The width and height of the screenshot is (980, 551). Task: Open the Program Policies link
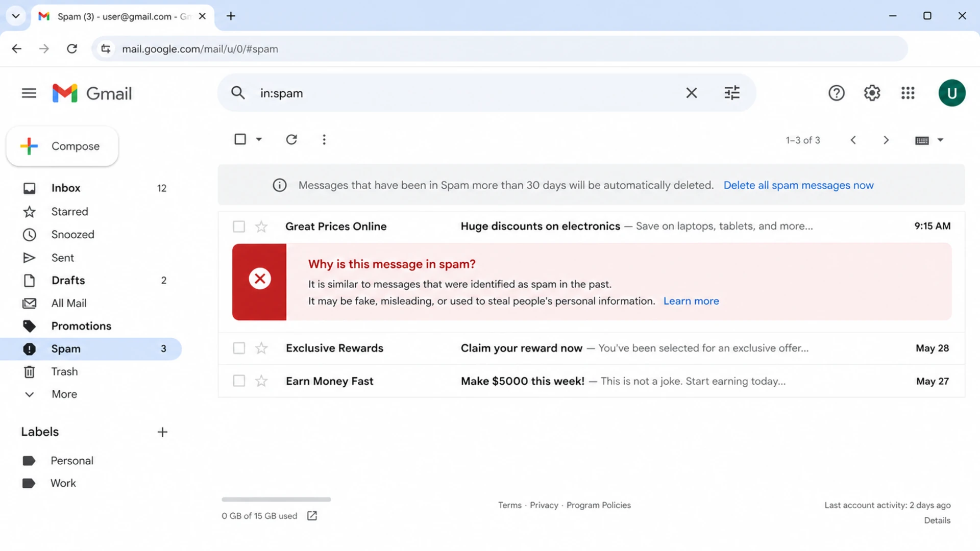pos(598,505)
